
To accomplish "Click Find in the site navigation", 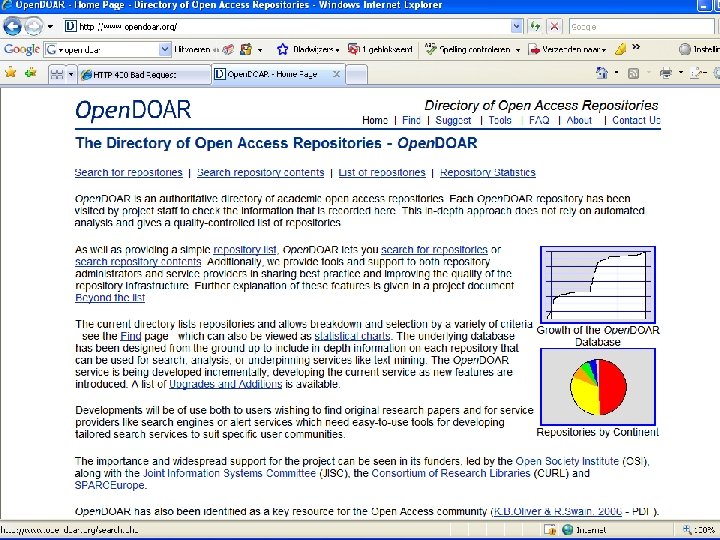I will 411,120.
